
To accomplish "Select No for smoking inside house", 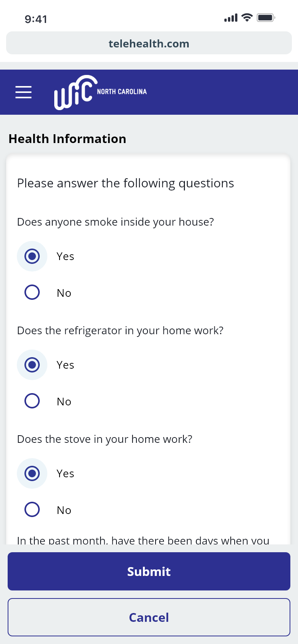I will pos(32,293).
